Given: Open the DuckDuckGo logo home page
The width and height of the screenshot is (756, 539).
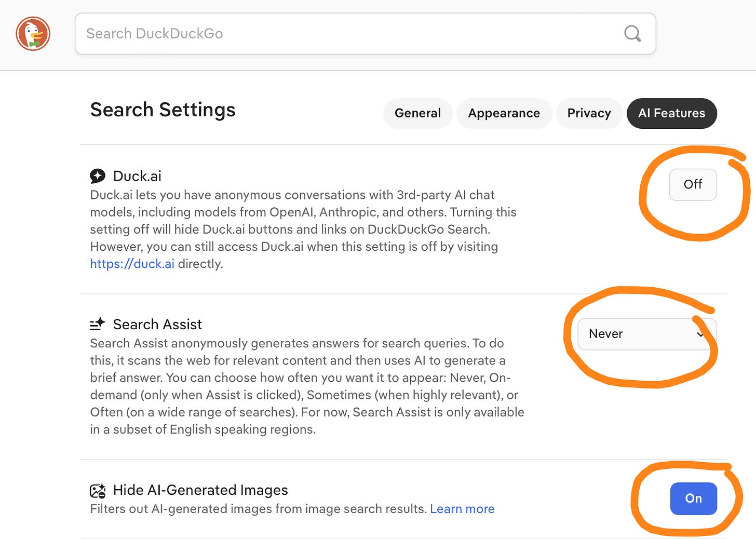Looking at the screenshot, I should pos(33,34).
